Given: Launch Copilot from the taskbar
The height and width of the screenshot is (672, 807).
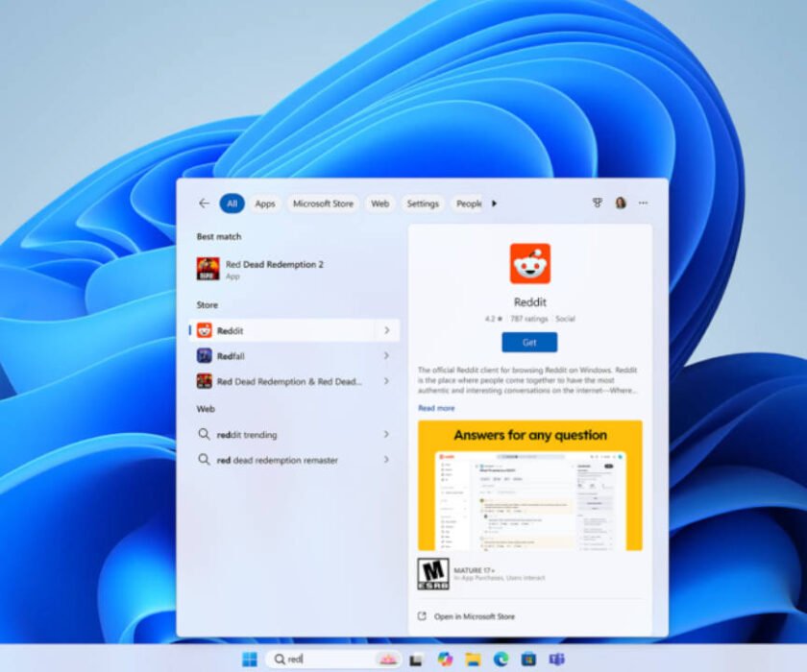Looking at the screenshot, I should tap(445, 660).
